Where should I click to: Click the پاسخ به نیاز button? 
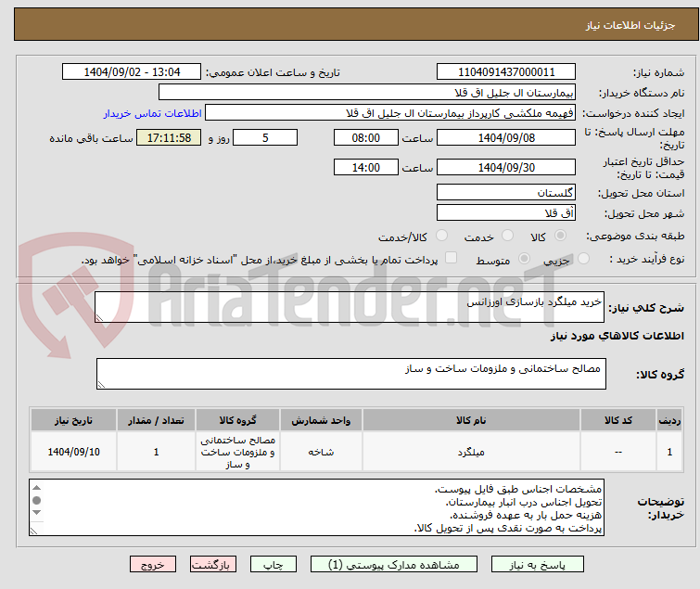(x=537, y=565)
